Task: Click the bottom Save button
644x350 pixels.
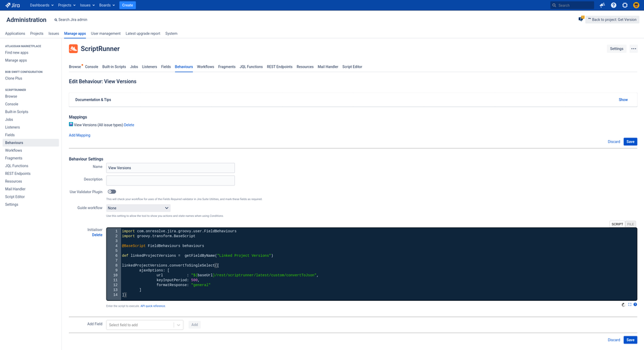Action: pos(630,340)
